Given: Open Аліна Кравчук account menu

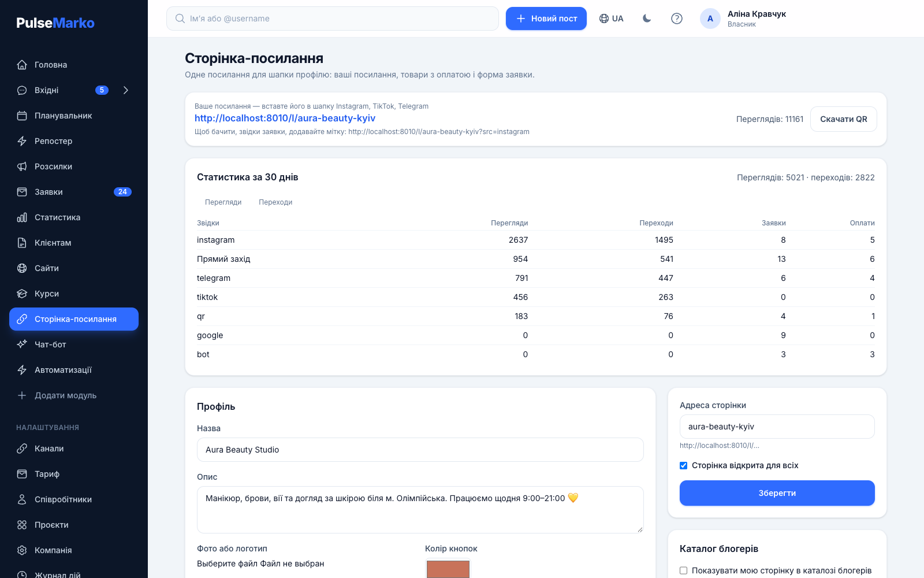Looking at the screenshot, I should [744, 18].
